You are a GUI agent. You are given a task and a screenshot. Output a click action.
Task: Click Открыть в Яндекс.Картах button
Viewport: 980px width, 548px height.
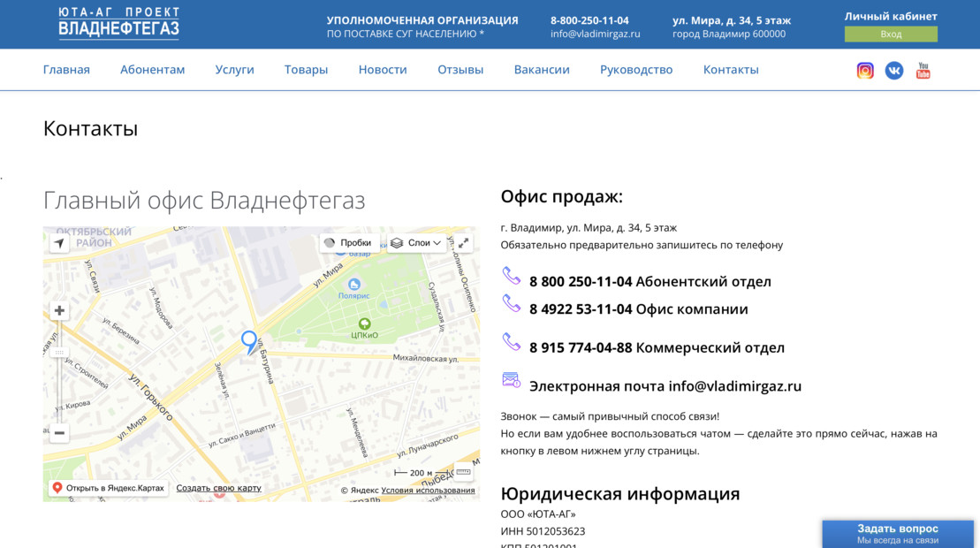(x=110, y=488)
